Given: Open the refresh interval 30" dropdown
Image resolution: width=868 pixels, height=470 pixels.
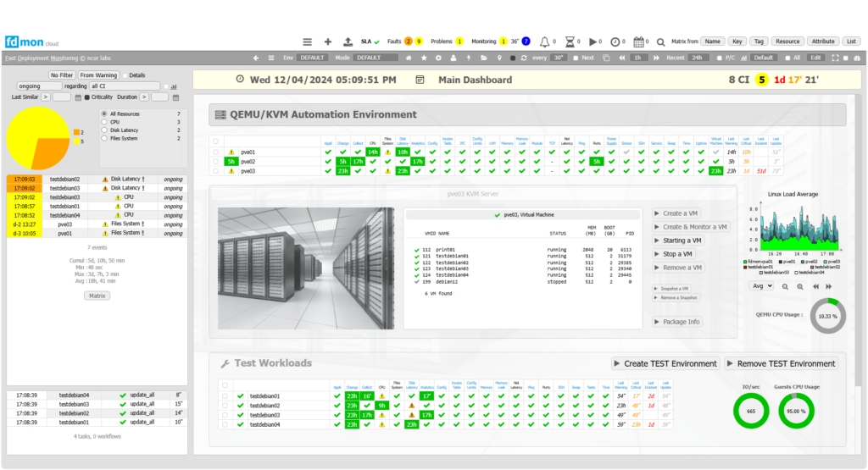Looking at the screenshot, I should pos(559,58).
